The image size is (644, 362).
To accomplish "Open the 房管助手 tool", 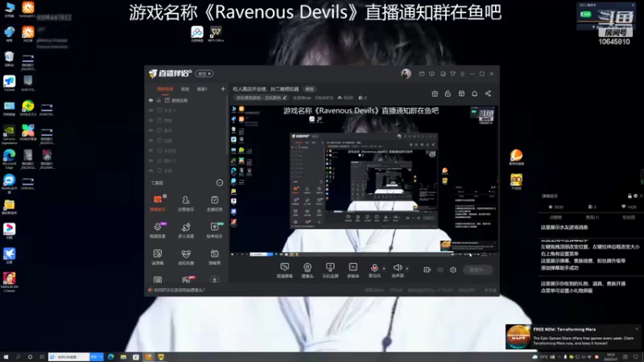I will (186, 204).
